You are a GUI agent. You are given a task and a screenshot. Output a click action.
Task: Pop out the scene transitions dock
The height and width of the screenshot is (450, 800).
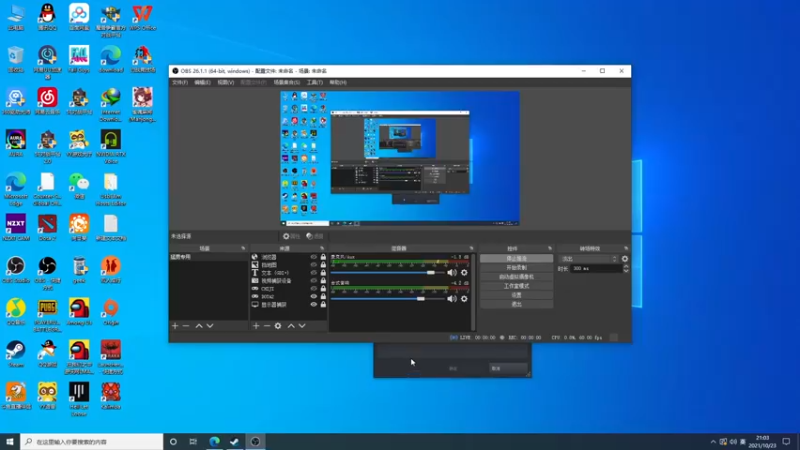tap(626, 248)
